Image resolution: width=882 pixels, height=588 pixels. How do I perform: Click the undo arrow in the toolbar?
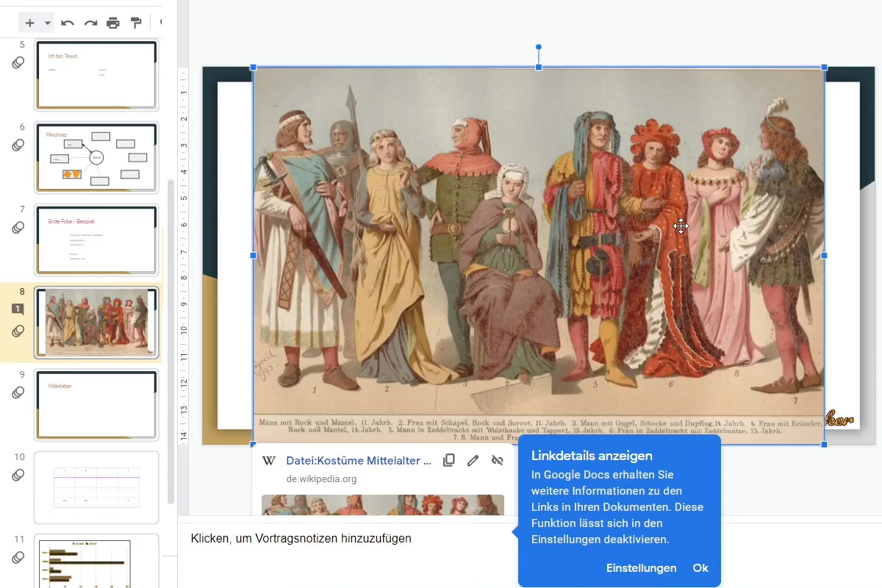(68, 23)
